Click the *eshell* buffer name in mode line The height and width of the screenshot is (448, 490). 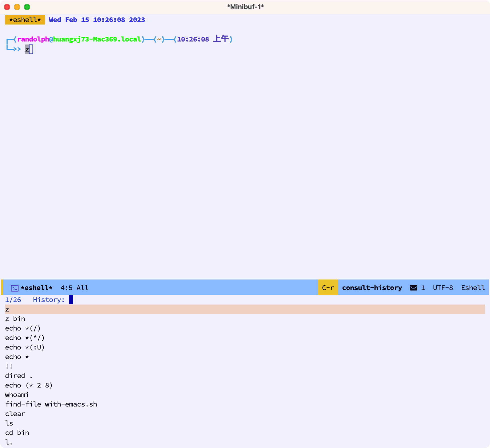click(36, 288)
